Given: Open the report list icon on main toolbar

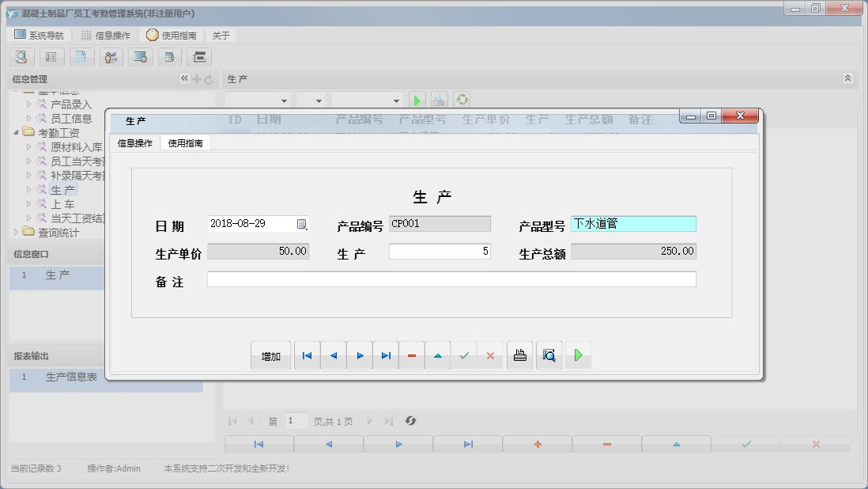Looking at the screenshot, I should tap(51, 57).
